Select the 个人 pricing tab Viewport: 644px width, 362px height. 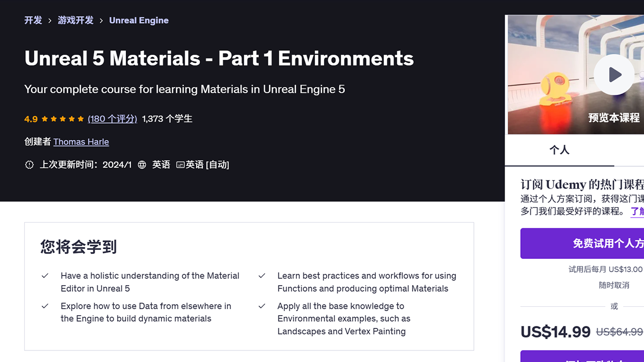pos(559,150)
